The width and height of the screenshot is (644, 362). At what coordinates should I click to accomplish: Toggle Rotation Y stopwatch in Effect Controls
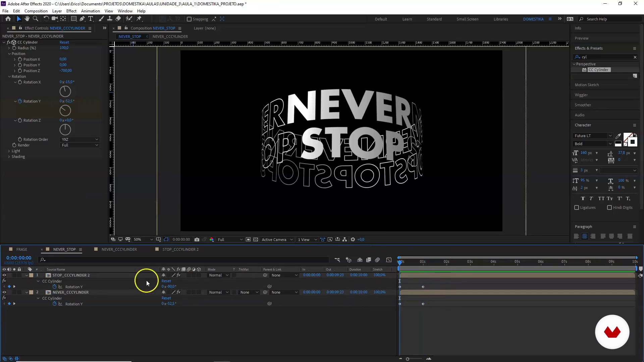point(20,101)
